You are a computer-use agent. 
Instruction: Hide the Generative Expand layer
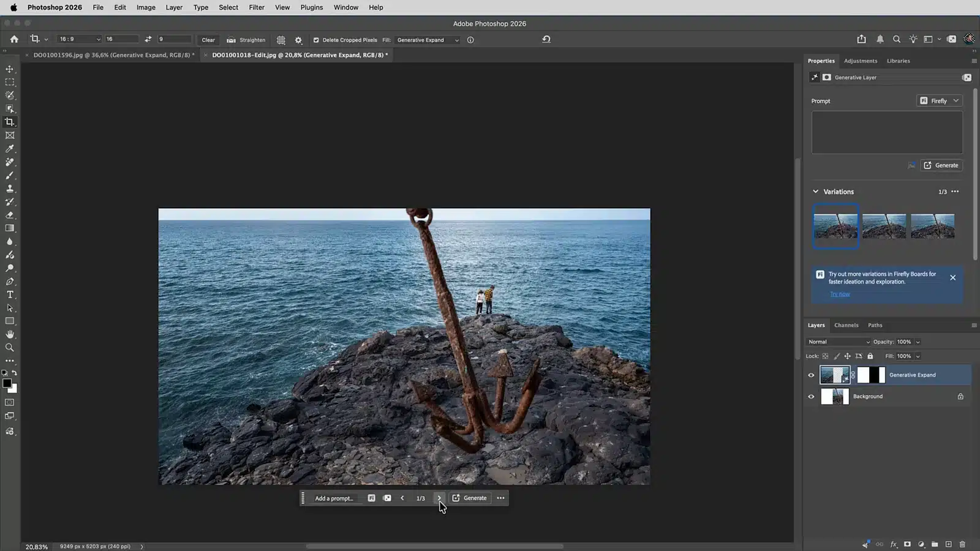pyautogui.click(x=811, y=375)
